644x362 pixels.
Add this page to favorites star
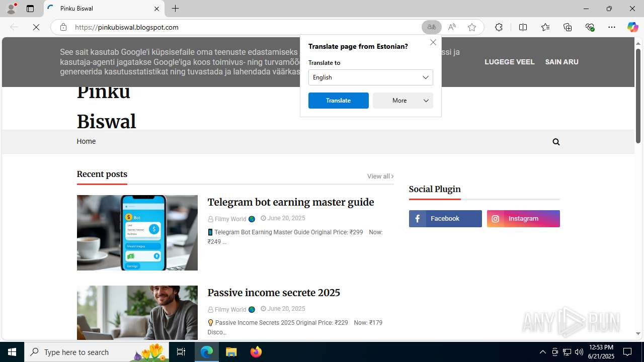tap(472, 27)
